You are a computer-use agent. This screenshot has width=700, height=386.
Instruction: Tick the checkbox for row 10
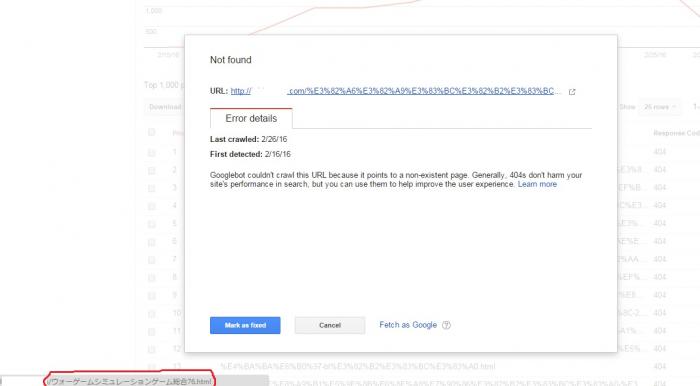click(x=152, y=314)
